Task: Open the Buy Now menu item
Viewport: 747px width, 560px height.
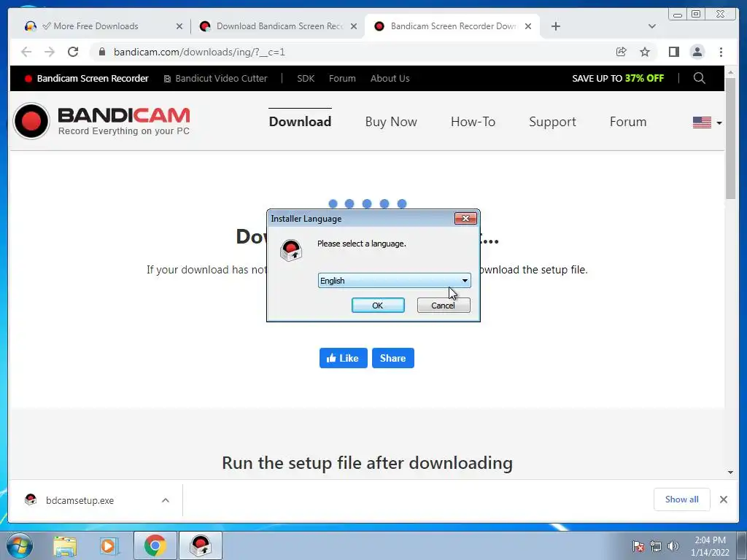Action: coord(391,122)
